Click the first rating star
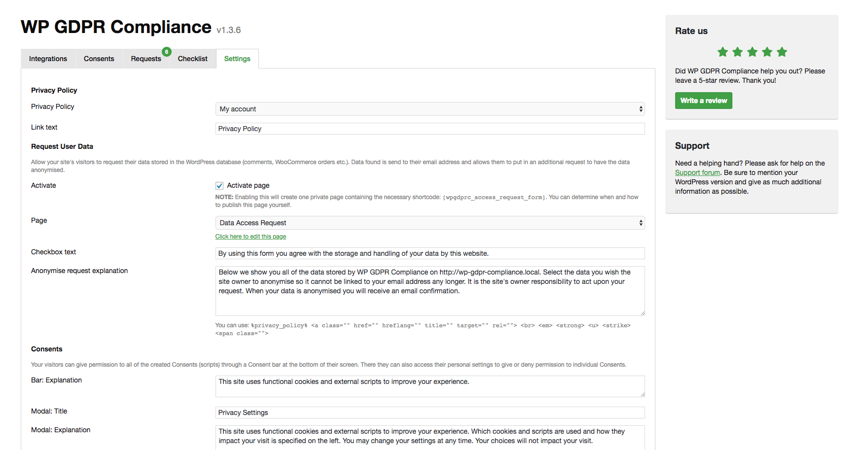Image resolution: width=868 pixels, height=450 pixels. (723, 52)
